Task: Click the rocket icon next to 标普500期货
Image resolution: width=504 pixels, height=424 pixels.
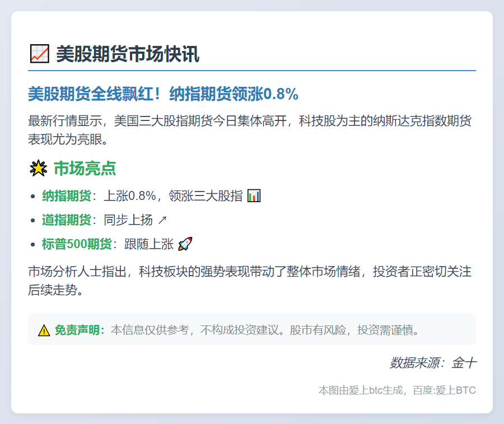Action: (x=185, y=244)
